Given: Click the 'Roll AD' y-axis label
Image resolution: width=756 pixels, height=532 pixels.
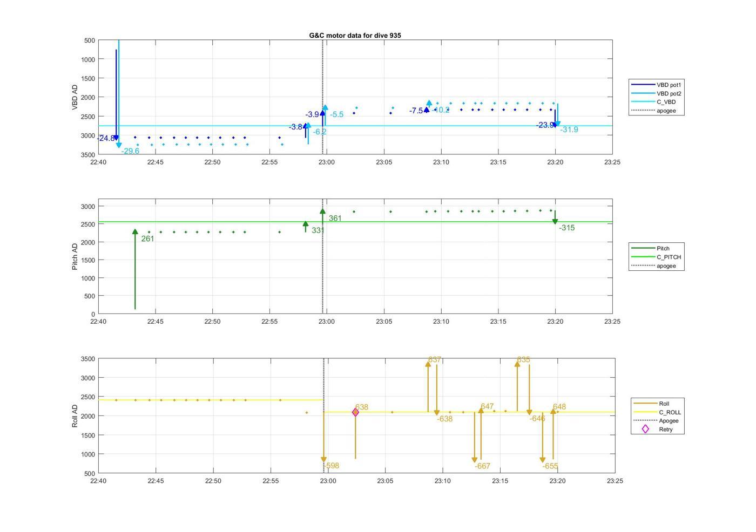Looking at the screenshot, I should (75, 416).
